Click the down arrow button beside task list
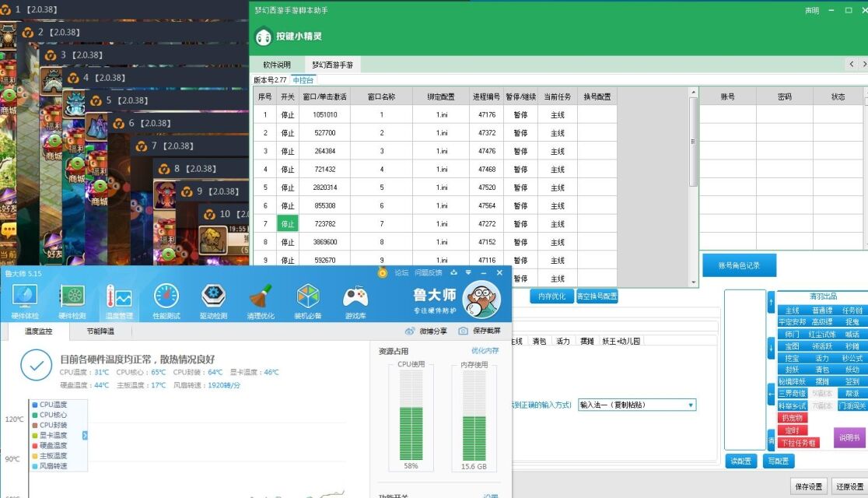Image resolution: width=868 pixels, height=498 pixels. [771, 349]
